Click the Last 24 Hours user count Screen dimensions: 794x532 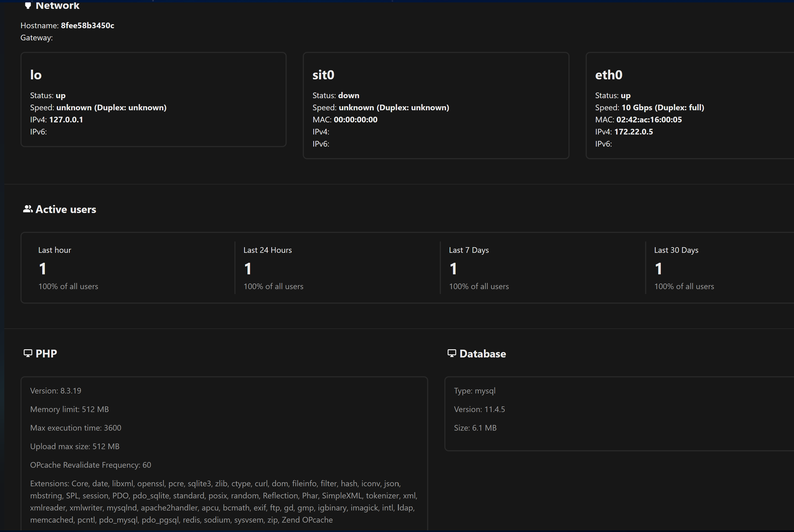click(248, 269)
